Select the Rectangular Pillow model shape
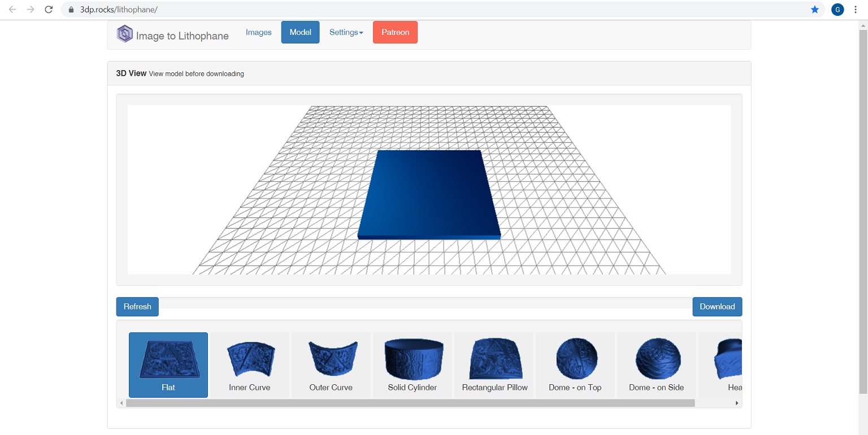 494,365
